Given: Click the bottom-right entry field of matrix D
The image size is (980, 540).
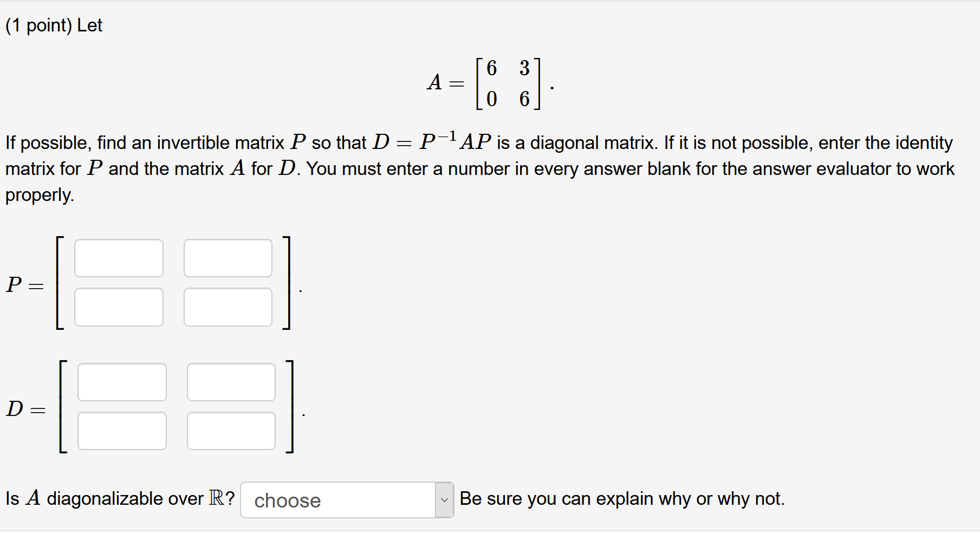Looking at the screenshot, I should click(231, 431).
